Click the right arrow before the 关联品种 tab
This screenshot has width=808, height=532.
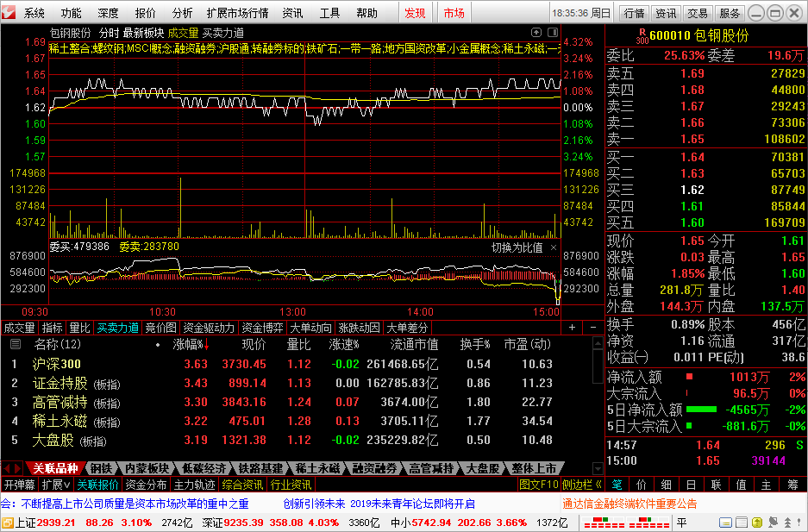pos(18,469)
